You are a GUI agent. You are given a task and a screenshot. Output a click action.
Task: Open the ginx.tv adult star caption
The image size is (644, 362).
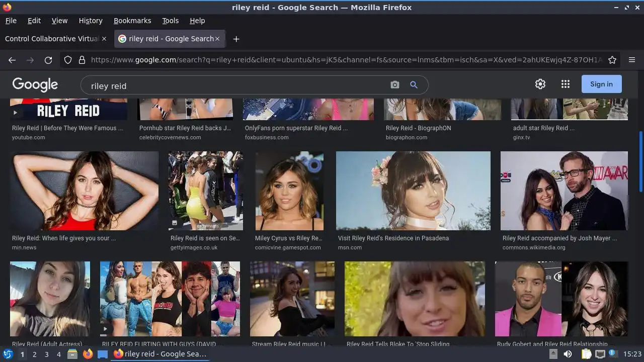tap(544, 128)
